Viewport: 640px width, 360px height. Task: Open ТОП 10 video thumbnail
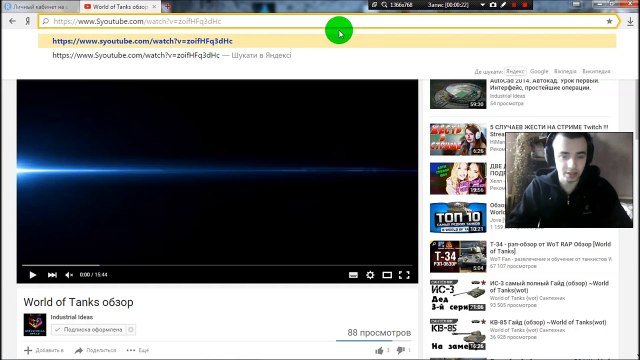click(x=458, y=217)
